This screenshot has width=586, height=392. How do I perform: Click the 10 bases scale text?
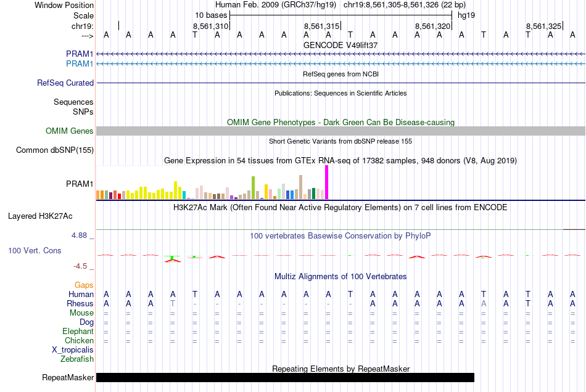click(211, 15)
